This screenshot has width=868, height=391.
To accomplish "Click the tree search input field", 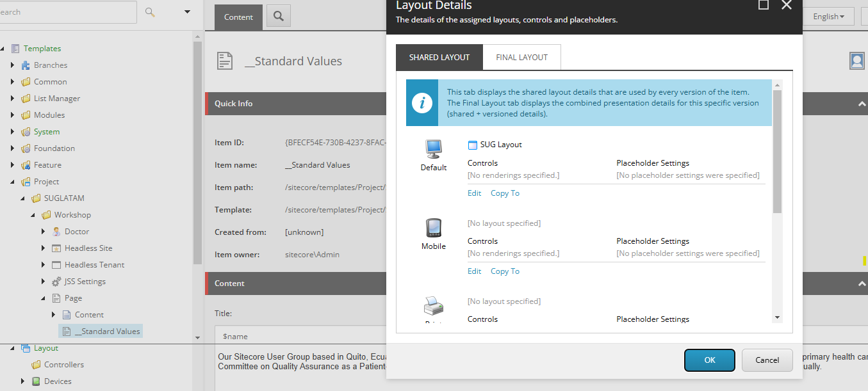I will (67, 12).
